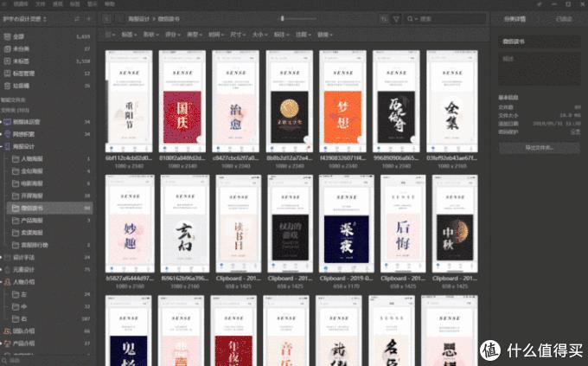This screenshot has height=366, width=588.
Task: Click the back navigation arrow in toolbar
Action: (107, 19)
